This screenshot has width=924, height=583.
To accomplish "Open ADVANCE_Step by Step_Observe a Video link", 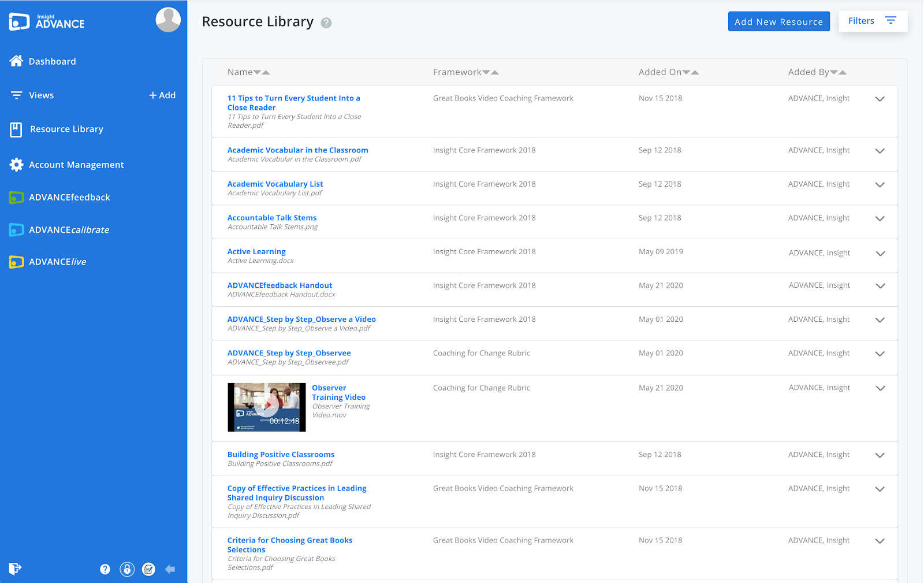I will 301,320.
